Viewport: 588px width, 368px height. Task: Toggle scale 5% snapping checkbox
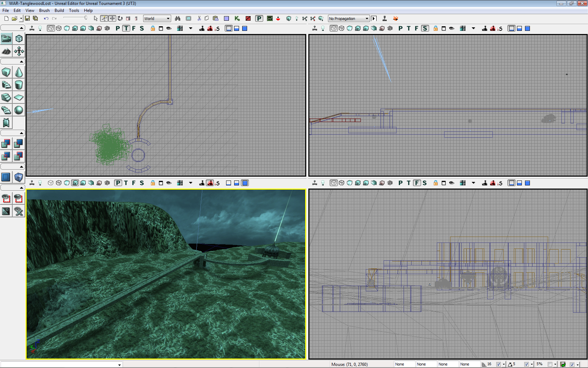point(550,364)
